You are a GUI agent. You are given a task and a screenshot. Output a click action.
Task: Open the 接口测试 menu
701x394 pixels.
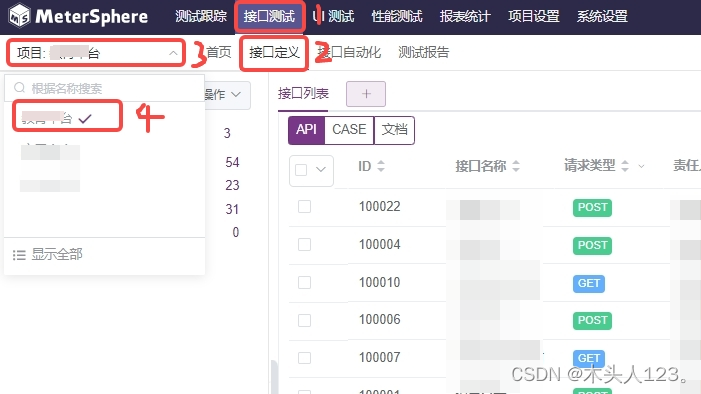(x=269, y=17)
